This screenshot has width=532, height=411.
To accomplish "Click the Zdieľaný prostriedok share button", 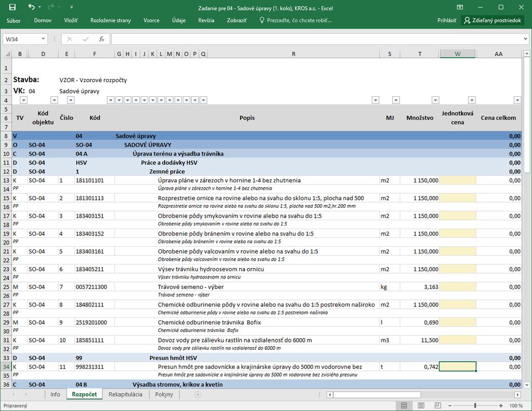I will 493,20.
